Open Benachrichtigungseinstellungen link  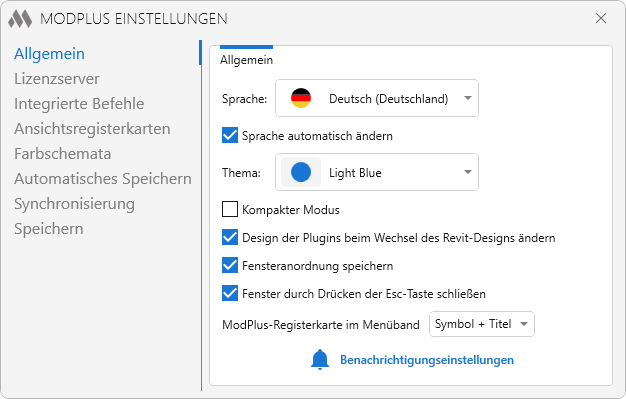(x=427, y=360)
